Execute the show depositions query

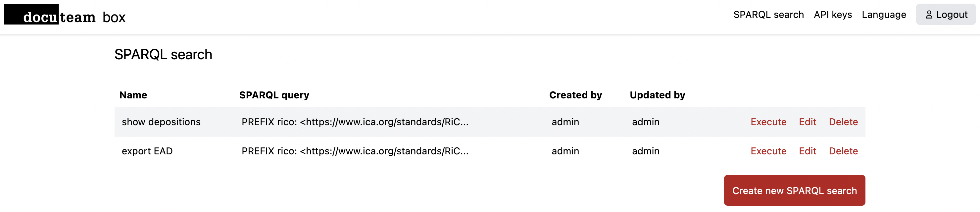coord(768,122)
